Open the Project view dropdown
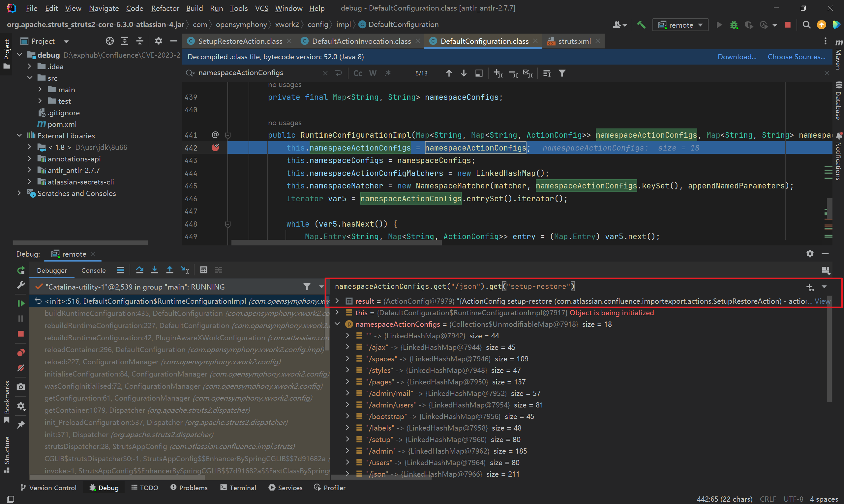Screen dimensions: 844x504 66,42
